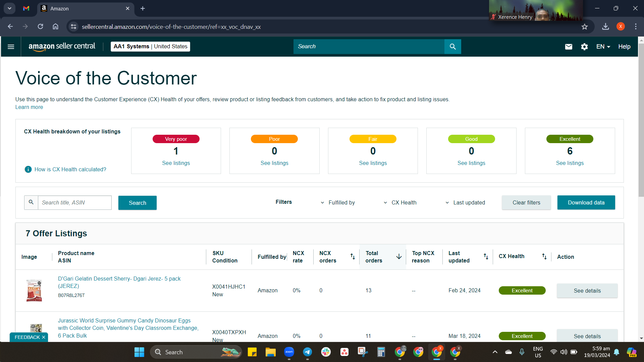See listings under Fair
The width and height of the screenshot is (644, 362).
point(373,163)
